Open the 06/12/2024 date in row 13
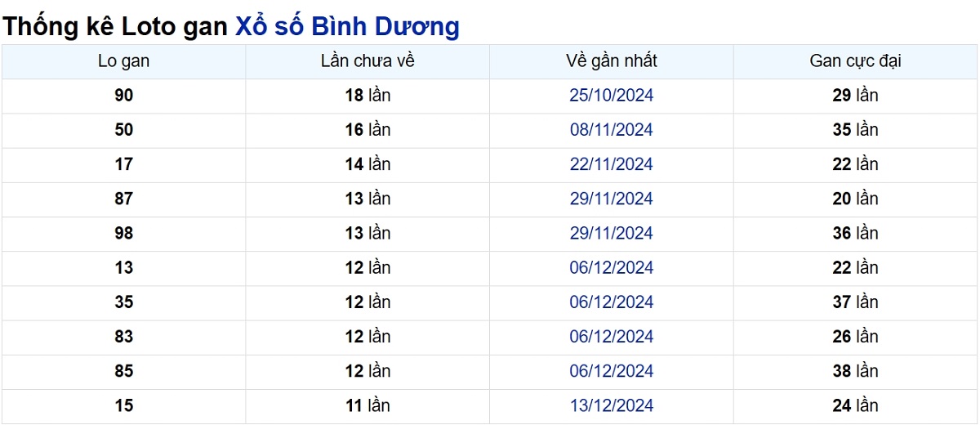Screen dimensions: 980x425 click(612, 267)
